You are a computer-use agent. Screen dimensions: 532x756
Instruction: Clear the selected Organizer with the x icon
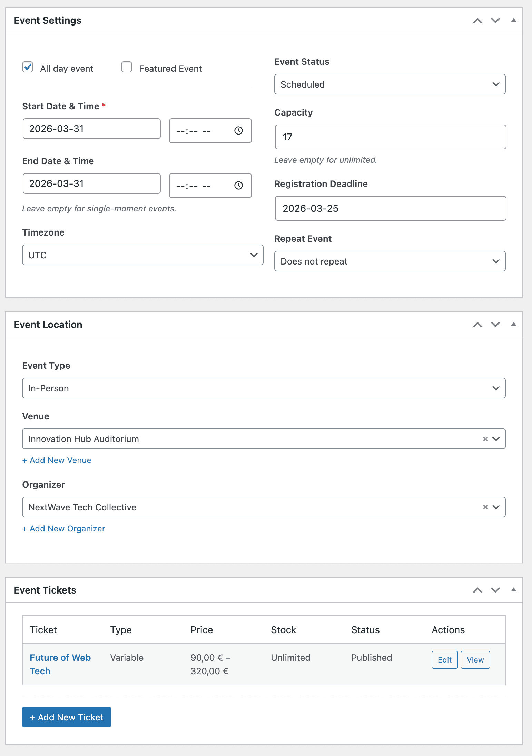point(485,507)
